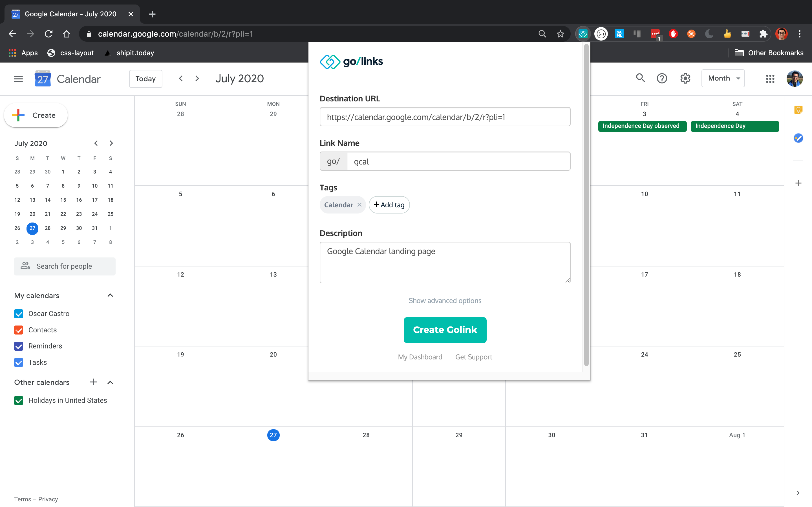Open the calendar support help icon
The height and width of the screenshot is (507, 812).
[x=662, y=79]
